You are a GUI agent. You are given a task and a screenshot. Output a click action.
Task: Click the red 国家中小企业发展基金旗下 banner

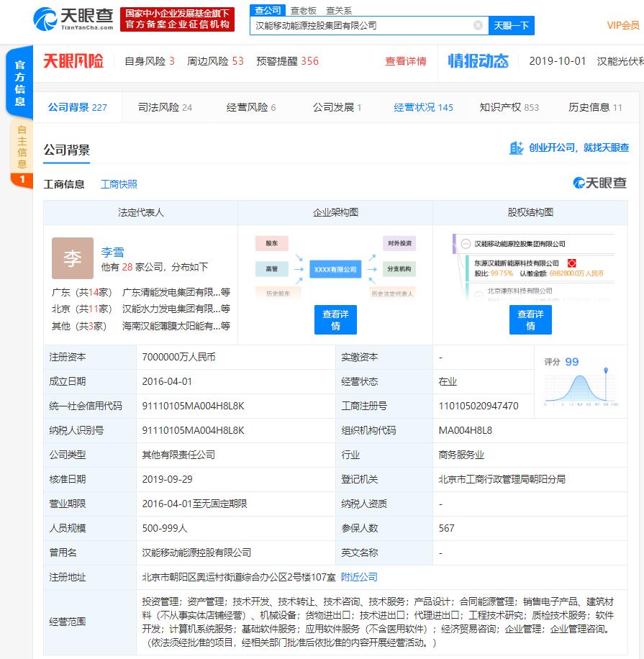point(177,19)
